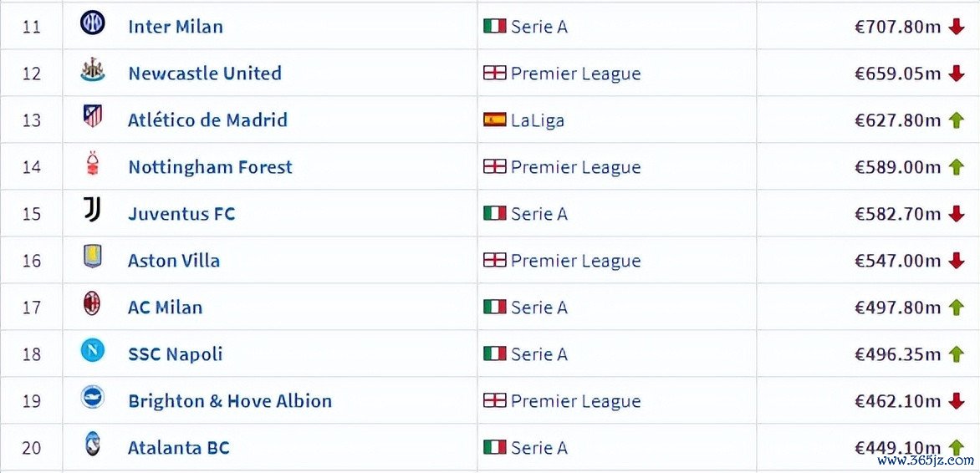This screenshot has width=980, height=473.
Task: Click the Aston Villa club crest
Action: click(x=92, y=257)
